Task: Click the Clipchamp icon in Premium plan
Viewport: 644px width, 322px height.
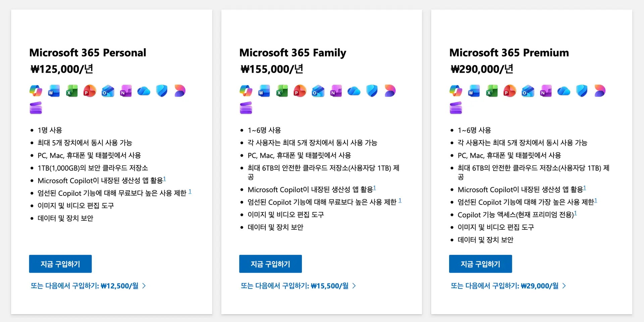Action: click(600, 91)
